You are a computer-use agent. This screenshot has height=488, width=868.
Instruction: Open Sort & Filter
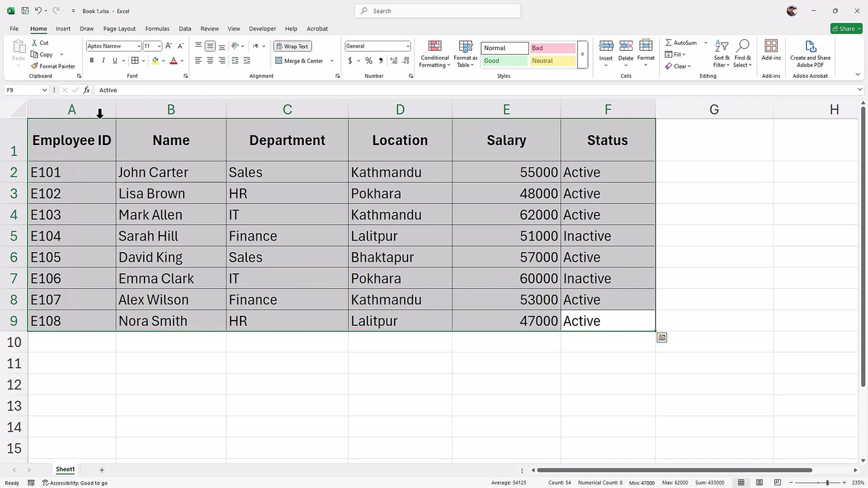[722, 54]
